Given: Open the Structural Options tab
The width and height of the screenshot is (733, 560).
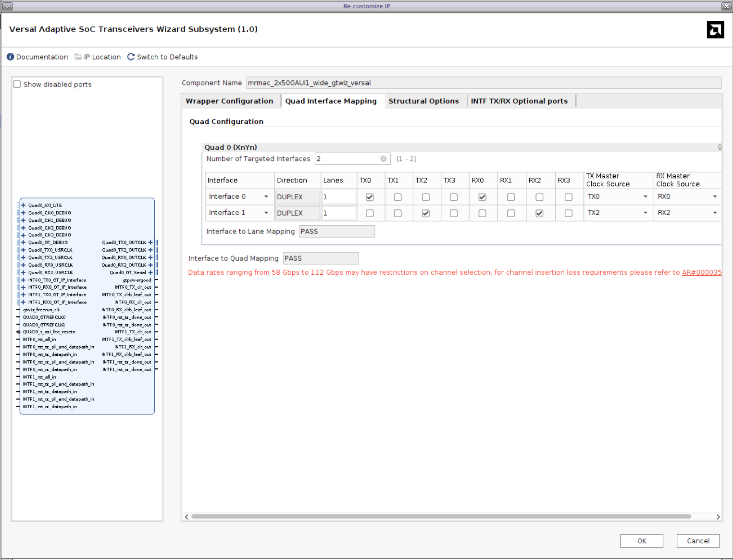Looking at the screenshot, I should pyautogui.click(x=423, y=101).
